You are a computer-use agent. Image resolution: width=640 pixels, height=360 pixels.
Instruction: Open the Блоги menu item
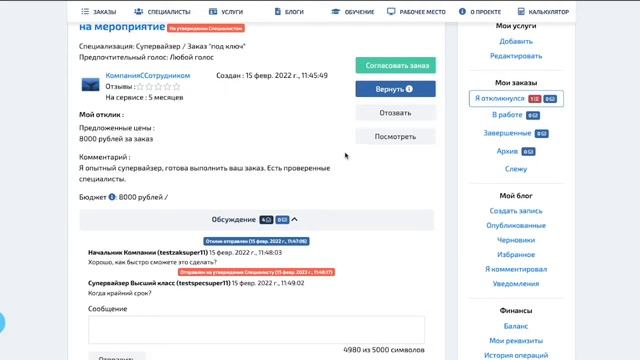pos(289,12)
